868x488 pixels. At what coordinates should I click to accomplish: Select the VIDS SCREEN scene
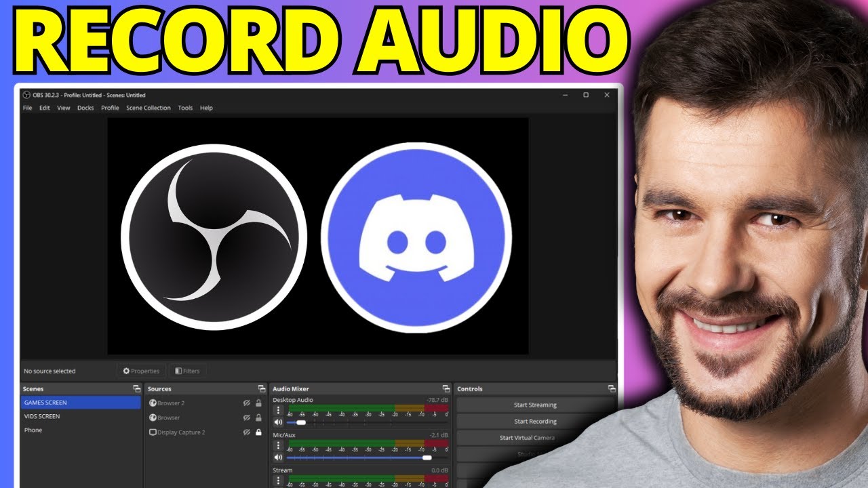(81, 416)
